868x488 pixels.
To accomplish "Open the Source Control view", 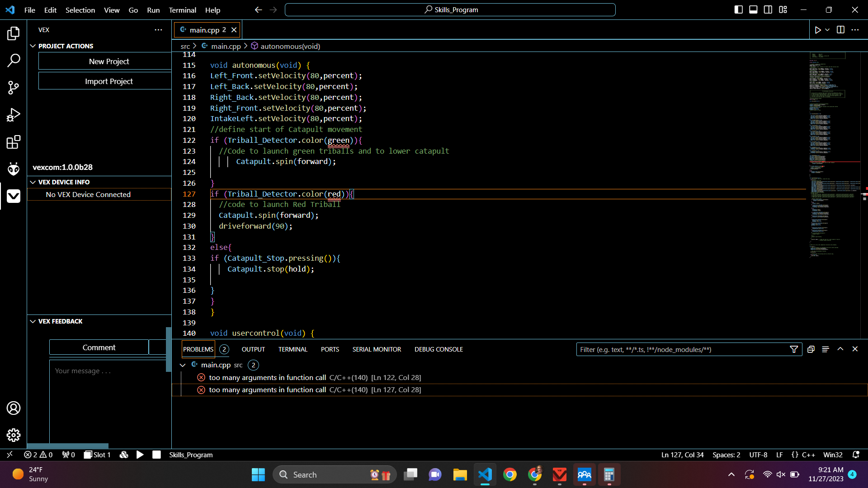I will 14,88.
